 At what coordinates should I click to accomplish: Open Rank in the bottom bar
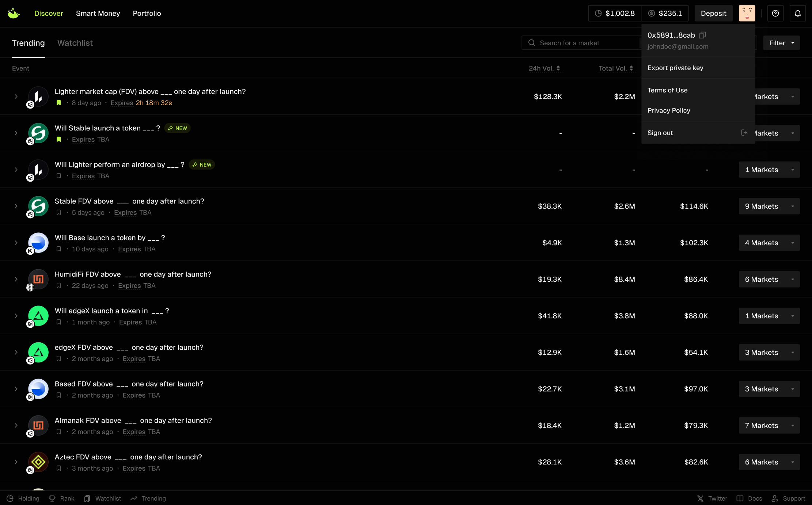coord(62,498)
